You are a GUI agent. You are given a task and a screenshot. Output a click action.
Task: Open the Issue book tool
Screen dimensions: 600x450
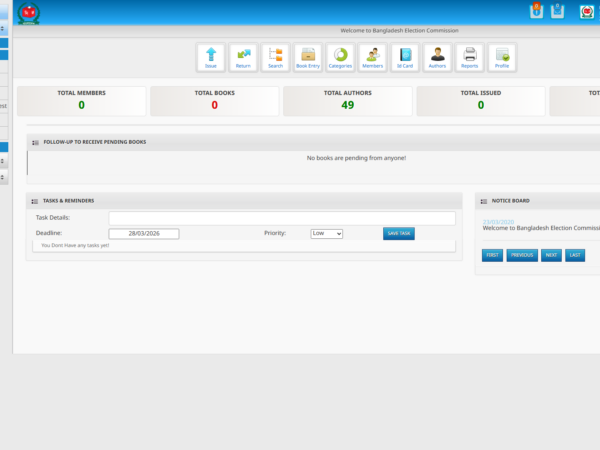(211, 58)
